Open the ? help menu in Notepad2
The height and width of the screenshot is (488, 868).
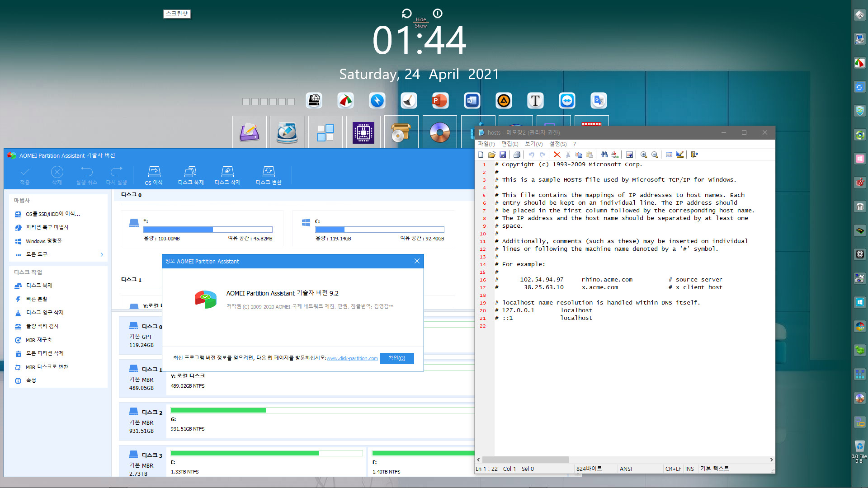click(x=575, y=144)
